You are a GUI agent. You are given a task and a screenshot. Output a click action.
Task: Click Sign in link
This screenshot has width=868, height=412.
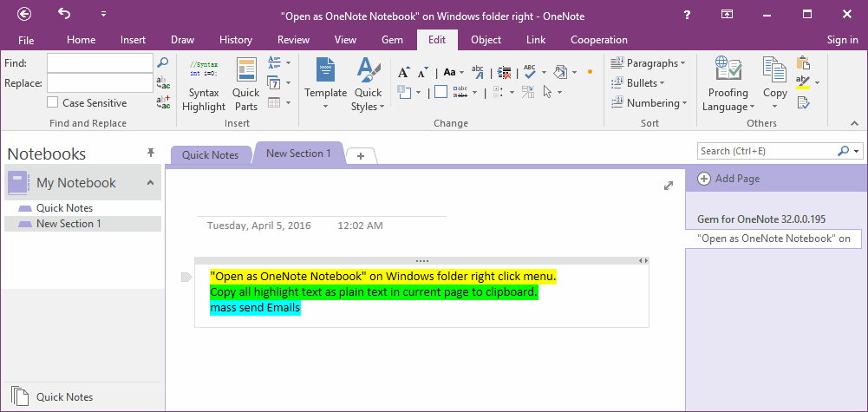842,40
